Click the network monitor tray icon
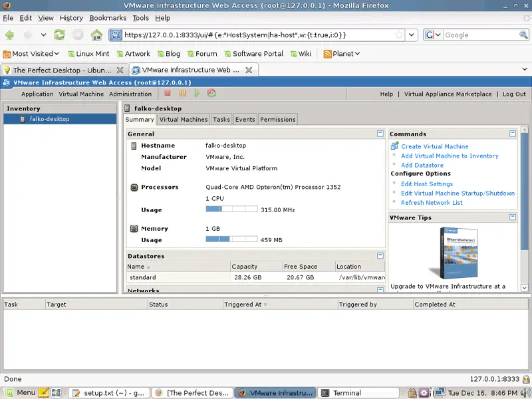Screen dimensions: 532x399 click(x=440, y=393)
